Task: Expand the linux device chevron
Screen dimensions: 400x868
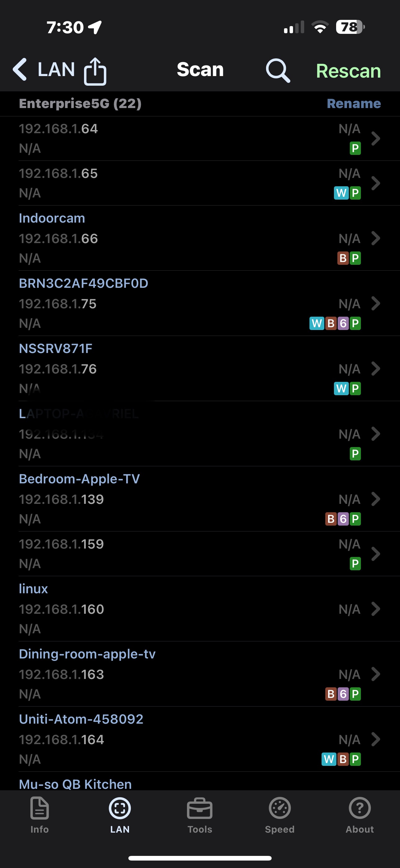Action: (376, 609)
